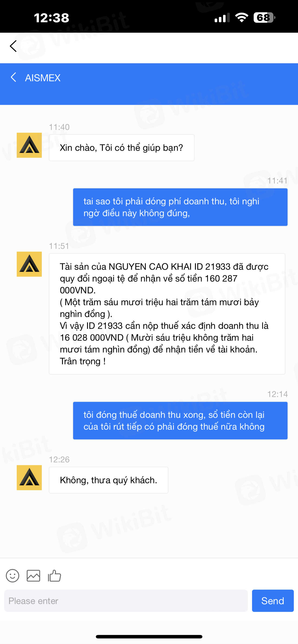This screenshot has height=644, width=298.
Task: Tap the blue 'tôi đóng thuế doanh thu xong' message
Action: tap(180, 421)
